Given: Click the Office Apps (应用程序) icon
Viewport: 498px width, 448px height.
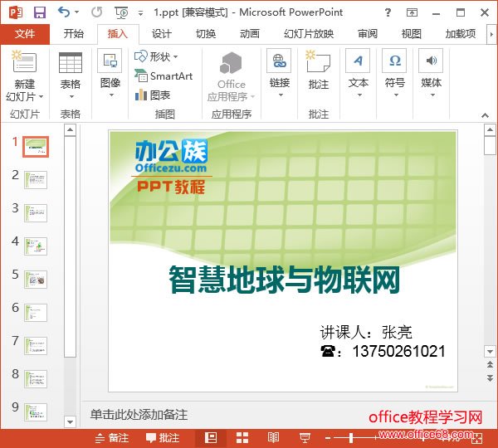Looking at the screenshot, I should (x=232, y=63).
